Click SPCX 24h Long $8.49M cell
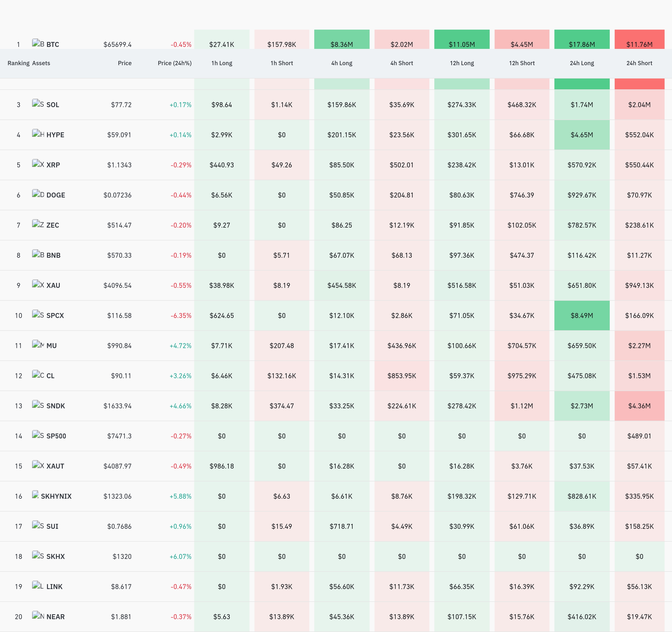The height and width of the screenshot is (632, 672). (x=582, y=316)
